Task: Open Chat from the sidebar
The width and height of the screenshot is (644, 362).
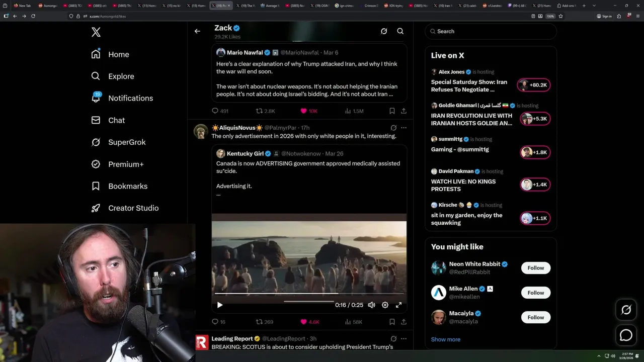Action: (x=108, y=120)
